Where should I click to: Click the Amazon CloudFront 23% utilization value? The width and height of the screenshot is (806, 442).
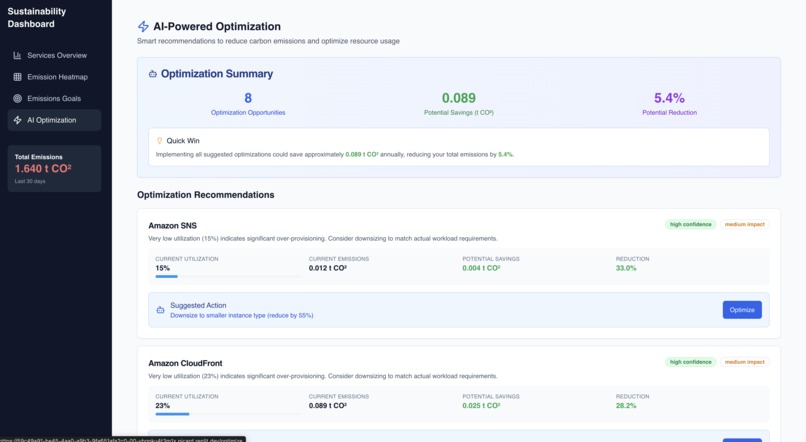163,406
